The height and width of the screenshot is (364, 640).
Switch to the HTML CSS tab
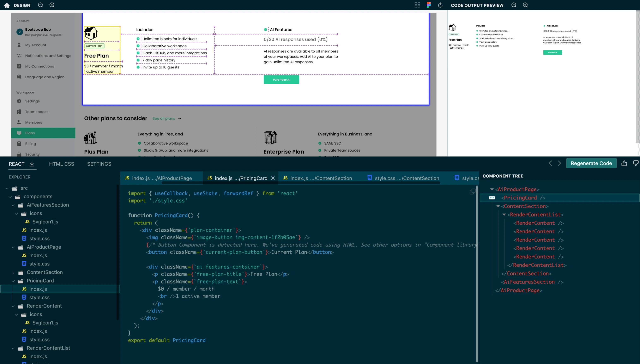61,164
